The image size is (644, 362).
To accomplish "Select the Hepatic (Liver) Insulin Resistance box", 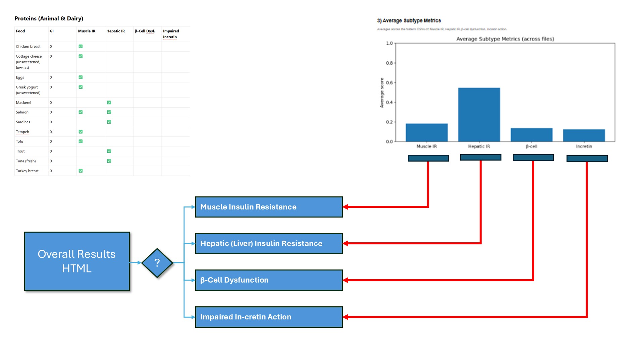I will pyautogui.click(x=269, y=243).
